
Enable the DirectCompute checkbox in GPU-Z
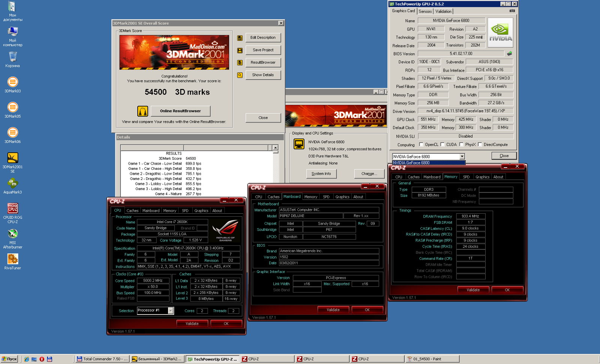[x=480, y=144]
